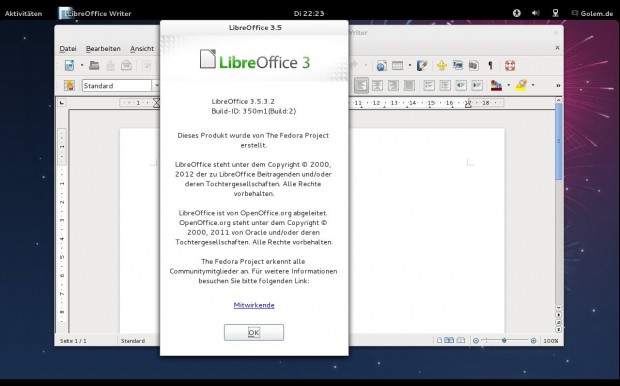The image size is (620, 386).
Task: Toggle Nonprinting Characters pilcrow icon
Action: 490,66
